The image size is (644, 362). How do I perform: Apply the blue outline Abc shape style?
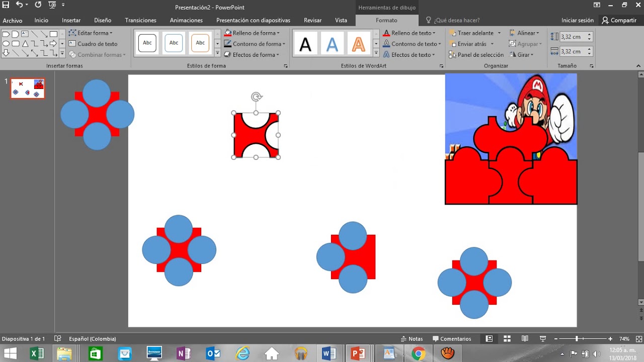click(174, 43)
